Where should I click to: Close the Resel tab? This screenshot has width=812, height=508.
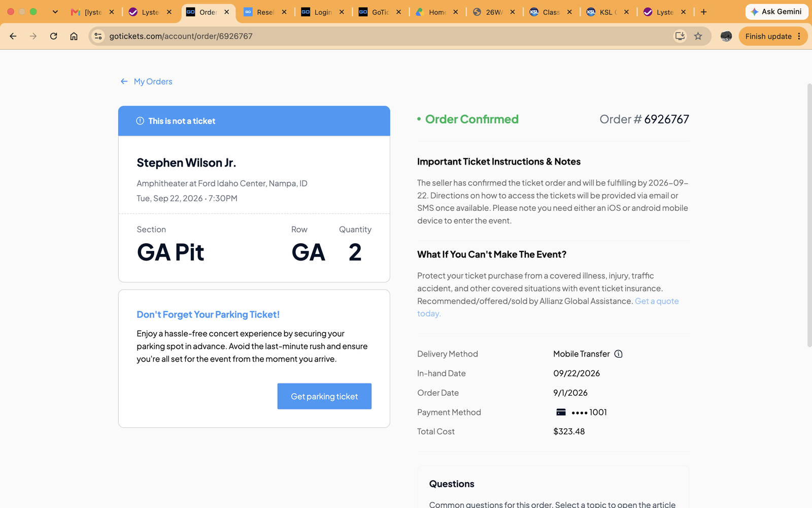tap(284, 12)
